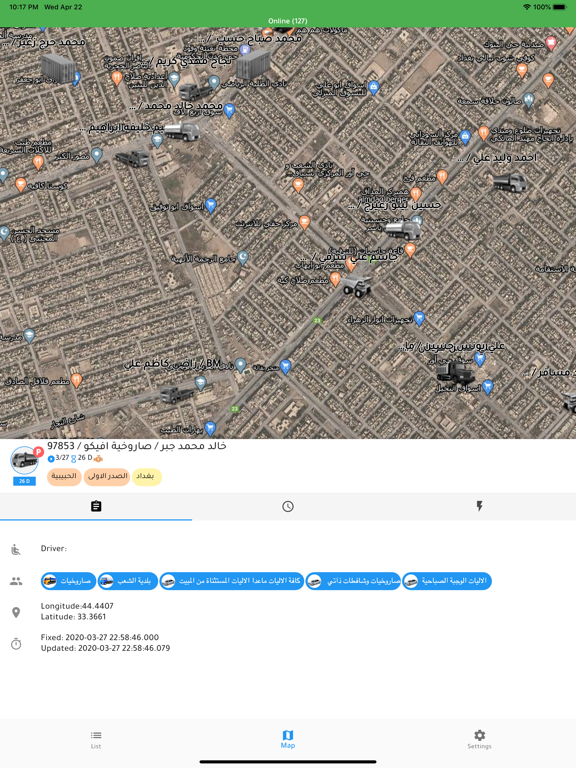Viewport: 576px width, 768px height.
Task: Select the truck marker under احمد وليد علي
Action: [509, 183]
